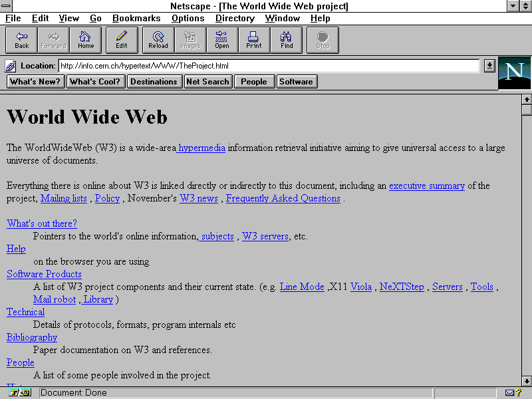Open the Viola link
This screenshot has height=399, width=532.
pyautogui.click(x=361, y=287)
